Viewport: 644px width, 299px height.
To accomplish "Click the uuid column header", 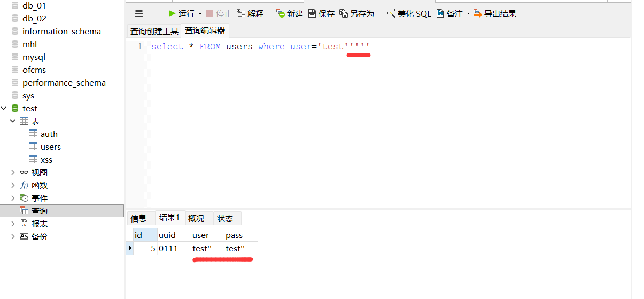I will tap(174, 235).
